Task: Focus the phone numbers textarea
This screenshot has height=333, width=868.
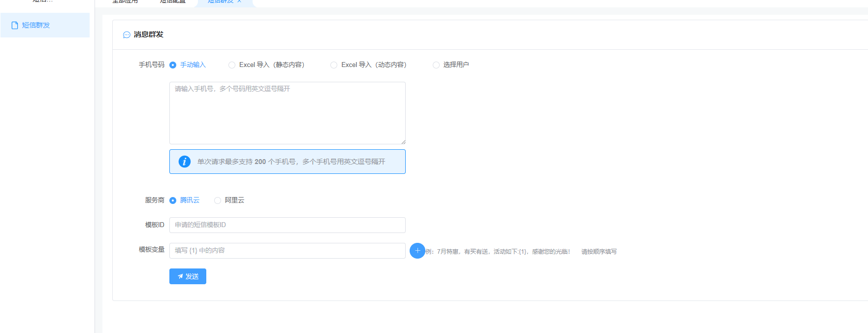Action: coord(288,113)
